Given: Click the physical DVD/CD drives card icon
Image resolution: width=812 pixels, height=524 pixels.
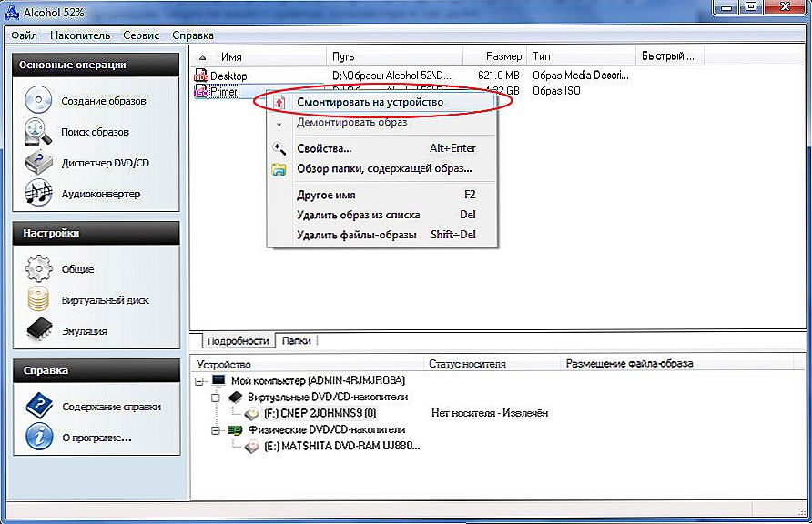Looking at the screenshot, I should pos(236,429).
